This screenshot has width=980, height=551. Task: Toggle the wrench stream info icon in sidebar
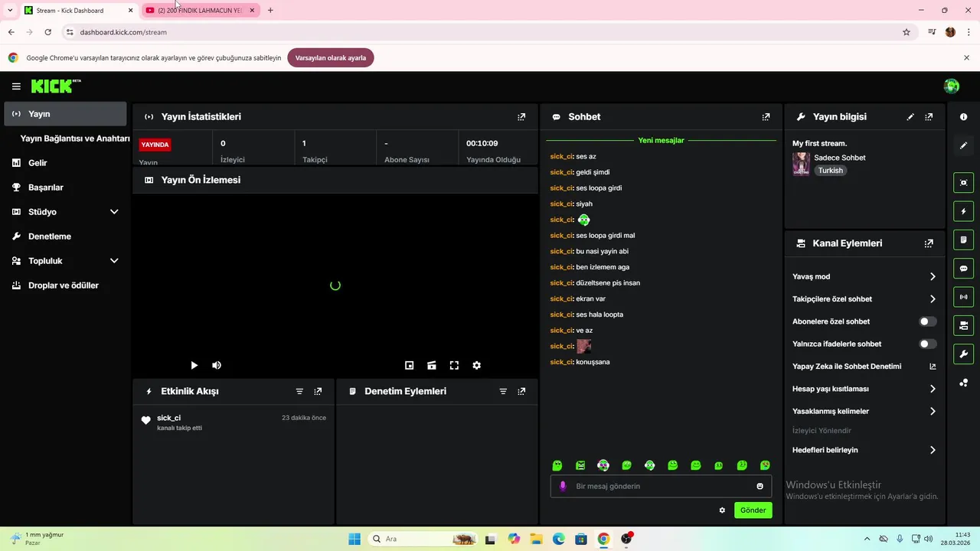coord(963,354)
